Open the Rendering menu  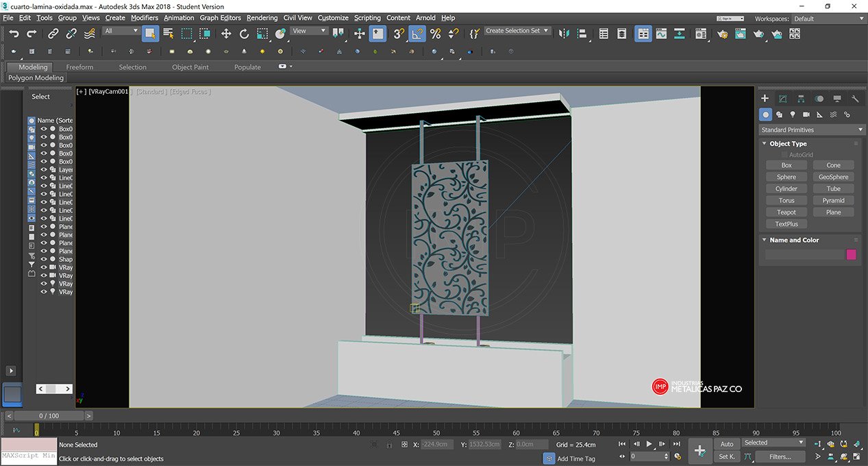coord(262,18)
